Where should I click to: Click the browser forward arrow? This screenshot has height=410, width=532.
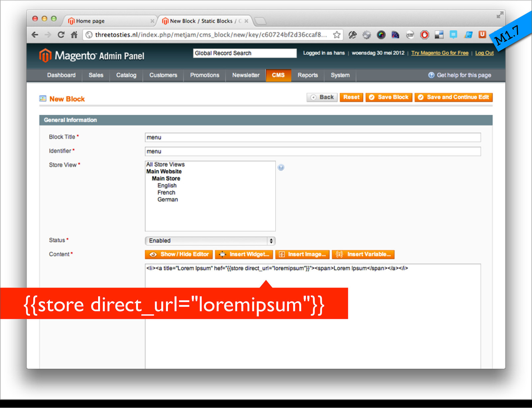[48, 35]
